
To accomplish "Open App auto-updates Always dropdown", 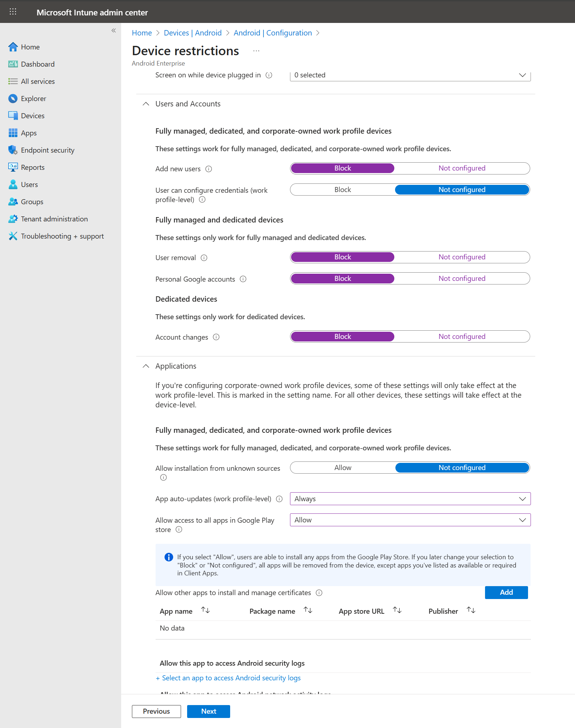I will 410,499.
